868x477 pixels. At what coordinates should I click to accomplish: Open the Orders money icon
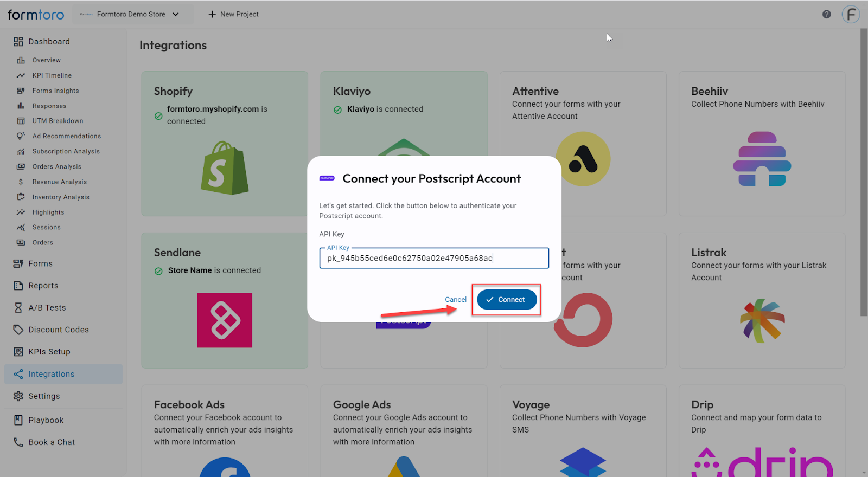(21, 242)
